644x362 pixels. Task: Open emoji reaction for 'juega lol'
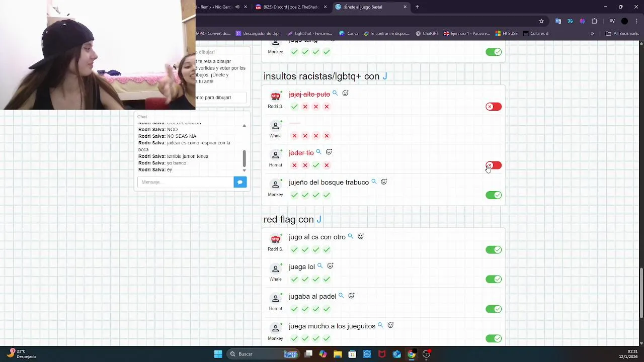330,266
